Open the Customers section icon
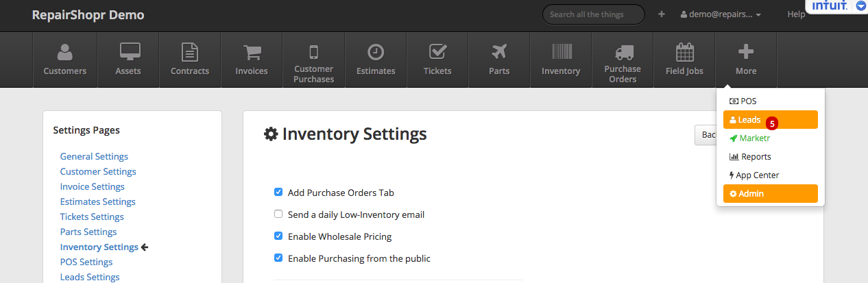Screen dimensions: 868x283 pyautogui.click(x=65, y=52)
